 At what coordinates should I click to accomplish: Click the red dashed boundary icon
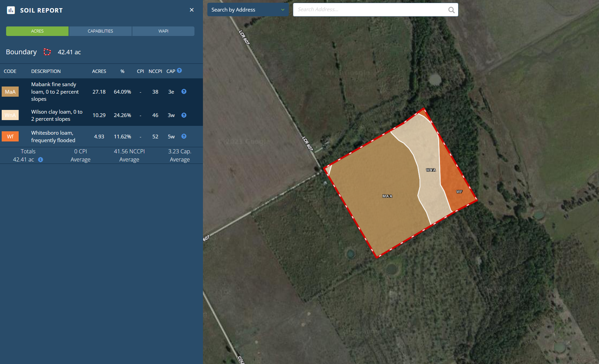pos(47,52)
